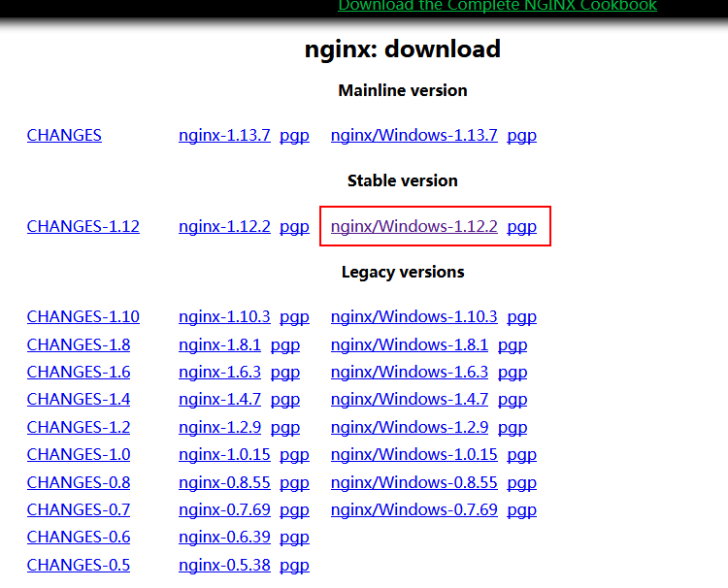The height and width of the screenshot is (588, 728).
Task: Open pgp signature for nginx-1.8.1
Action: click(x=285, y=345)
